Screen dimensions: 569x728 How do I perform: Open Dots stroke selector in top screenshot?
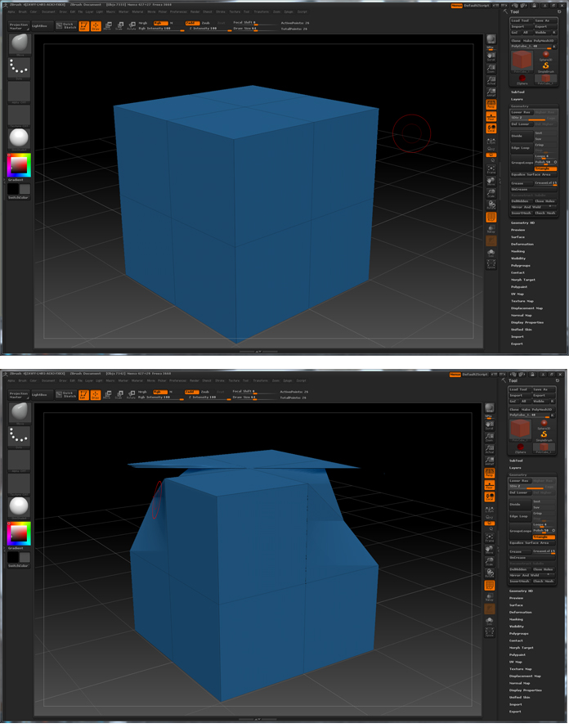coord(19,68)
